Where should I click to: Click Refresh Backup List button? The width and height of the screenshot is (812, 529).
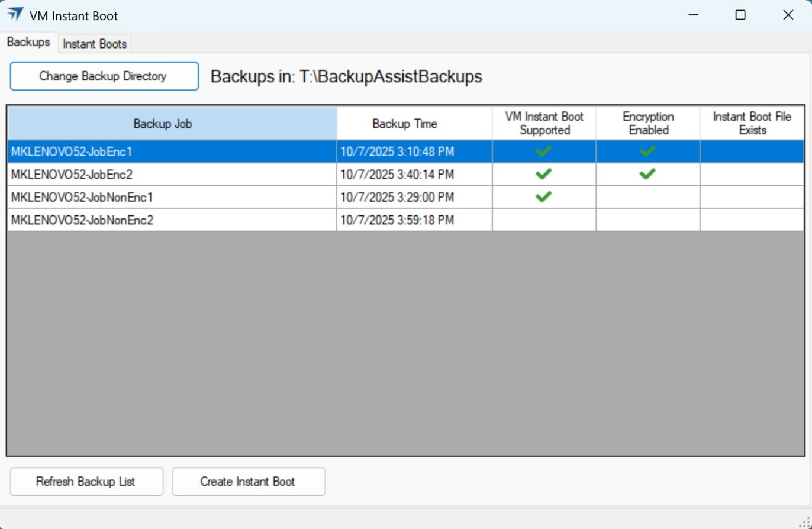[x=86, y=482]
